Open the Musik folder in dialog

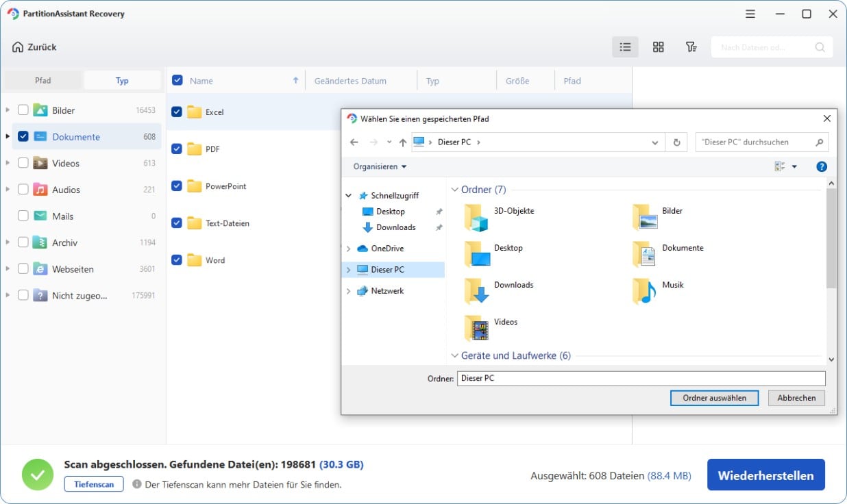click(x=658, y=290)
